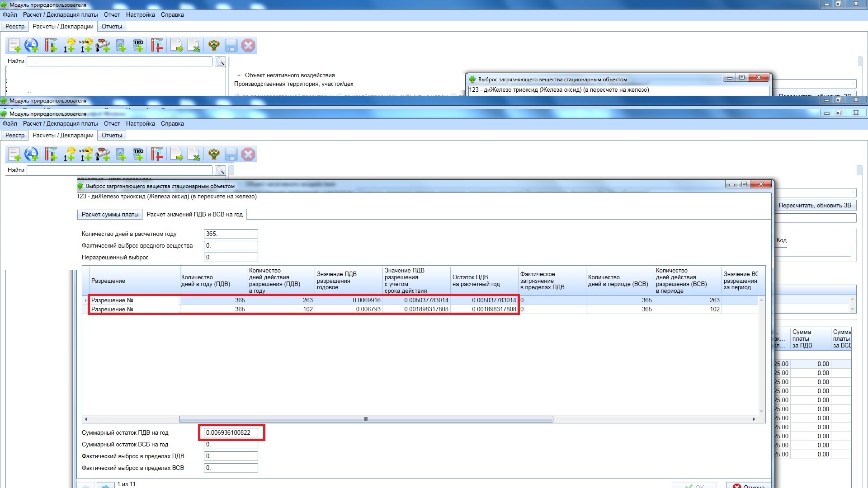Open the lower window's 'Отчеты' tab
This screenshot has height=488, width=868.
point(112,136)
